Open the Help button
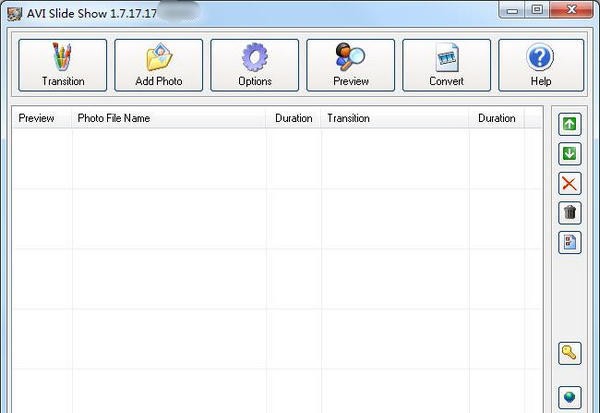600x413 pixels. (x=541, y=65)
